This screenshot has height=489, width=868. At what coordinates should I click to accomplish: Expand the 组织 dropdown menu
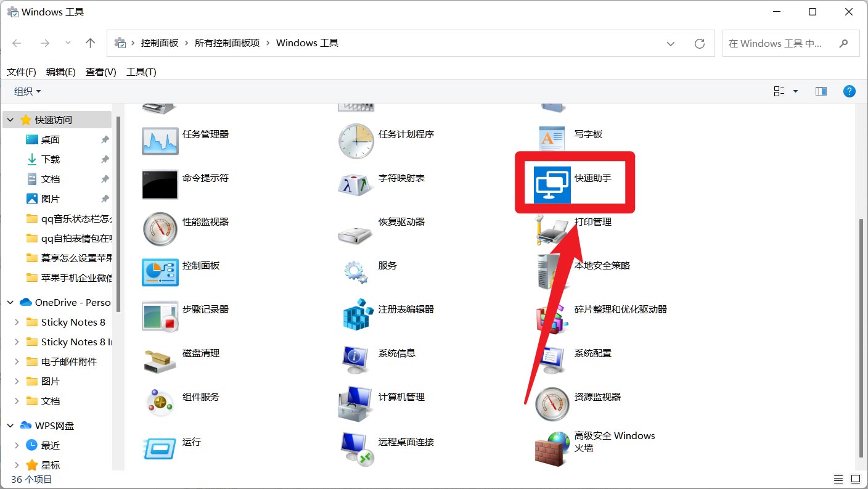[x=27, y=91]
